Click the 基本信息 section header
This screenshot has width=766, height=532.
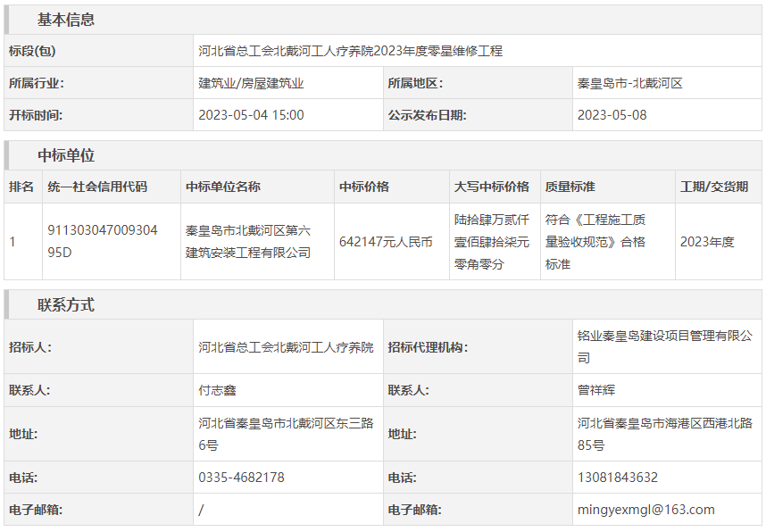tap(66, 20)
